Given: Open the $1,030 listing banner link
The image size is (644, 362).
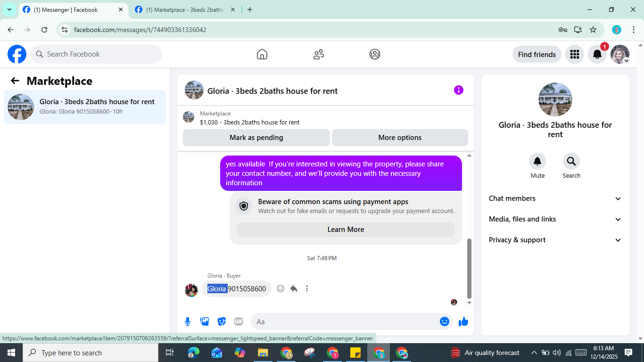Looking at the screenshot, I should (325, 117).
